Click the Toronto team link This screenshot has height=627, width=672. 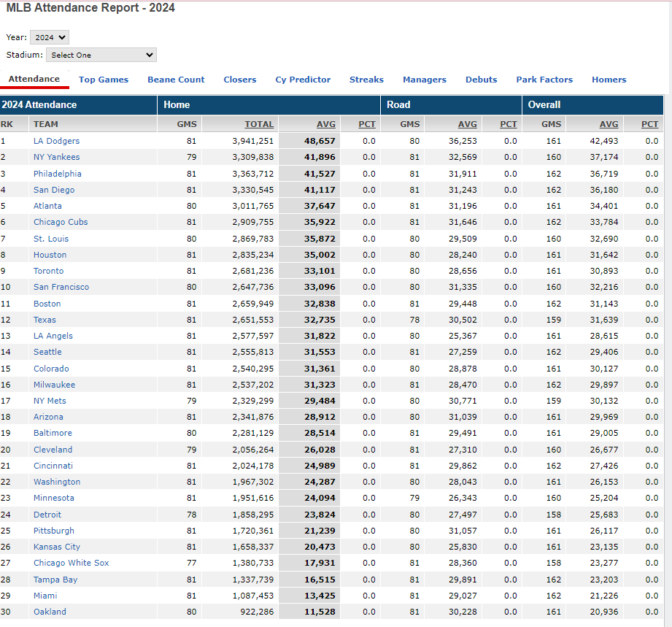tap(48, 271)
